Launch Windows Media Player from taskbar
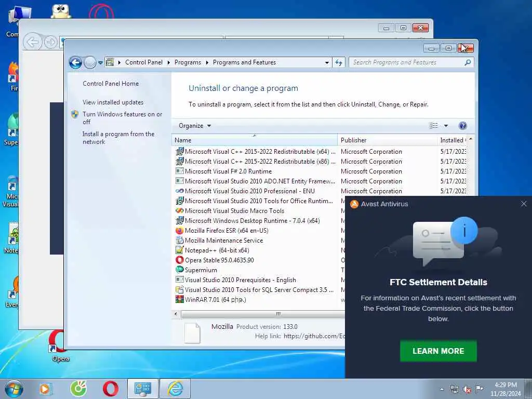Viewport: 532px width, 399px height. pyautogui.click(x=45, y=389)
